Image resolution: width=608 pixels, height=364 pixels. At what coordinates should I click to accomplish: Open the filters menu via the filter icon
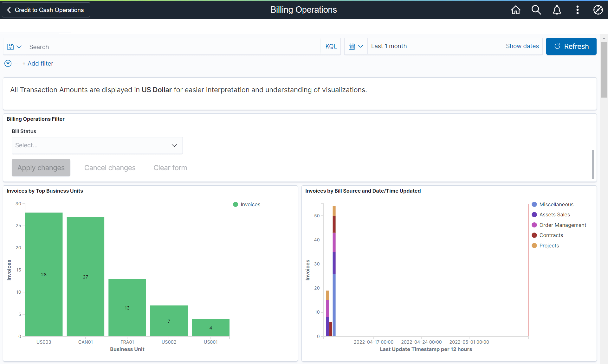point(7,63)
